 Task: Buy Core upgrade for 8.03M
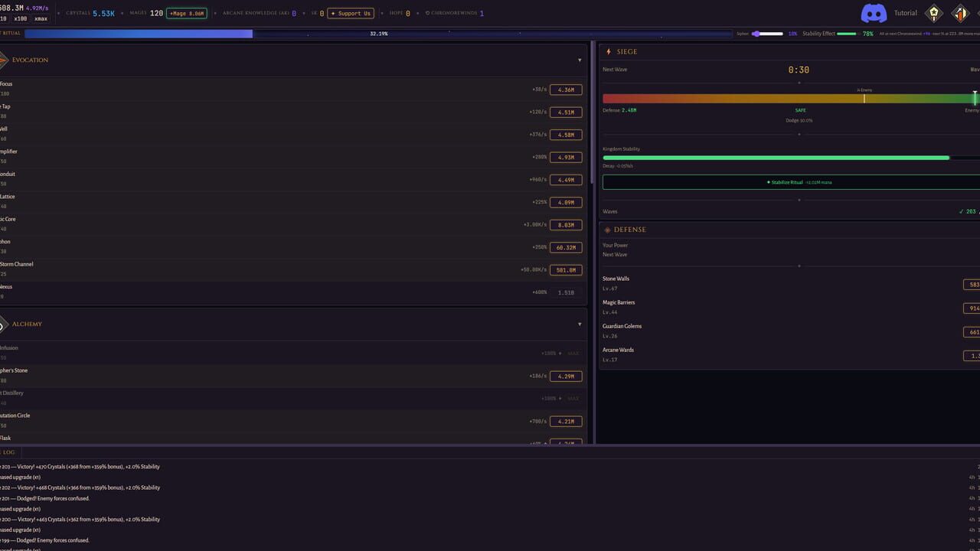(566, 225)
